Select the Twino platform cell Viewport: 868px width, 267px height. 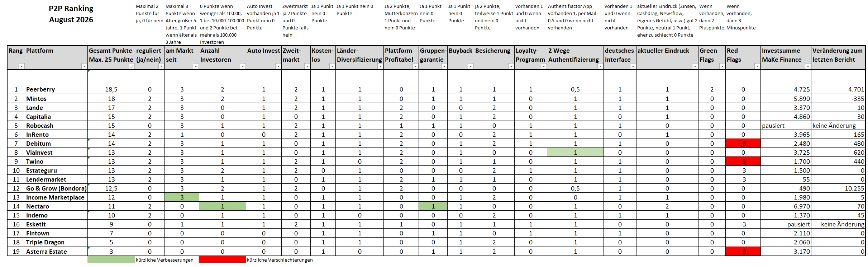tap(56, 161)
